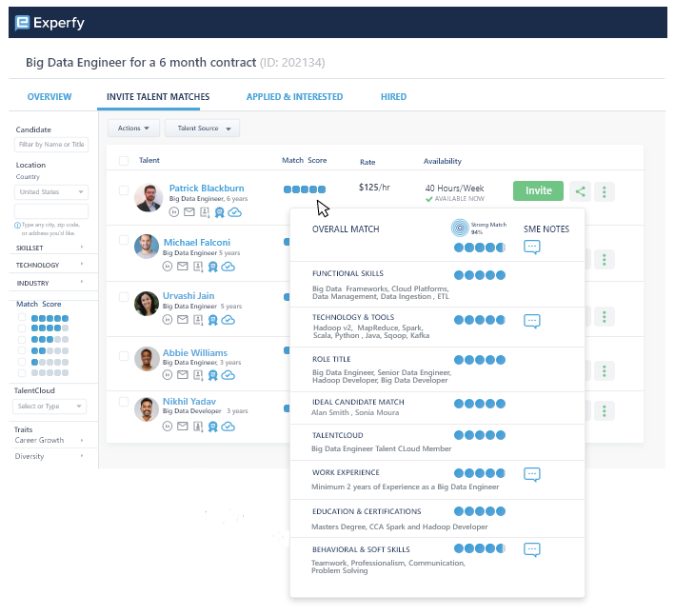Open Nikhil Yadav's profile link
The image size is (675, 616).
tap(189, 401)
